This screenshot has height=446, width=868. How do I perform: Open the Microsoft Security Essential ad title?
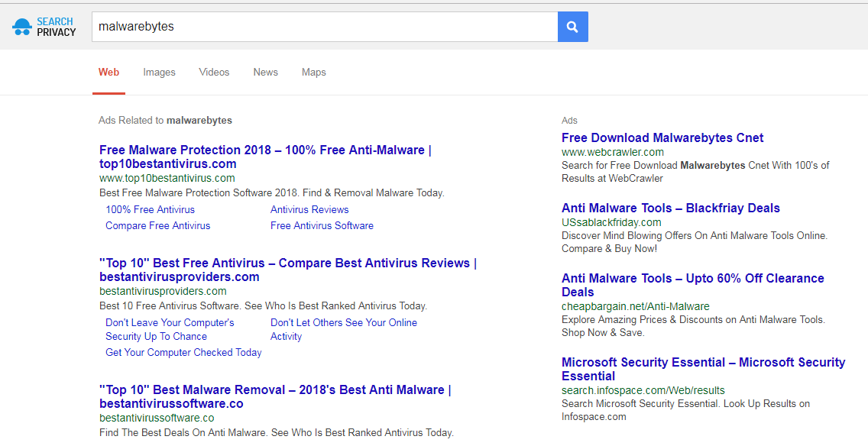tap(703, 369)
